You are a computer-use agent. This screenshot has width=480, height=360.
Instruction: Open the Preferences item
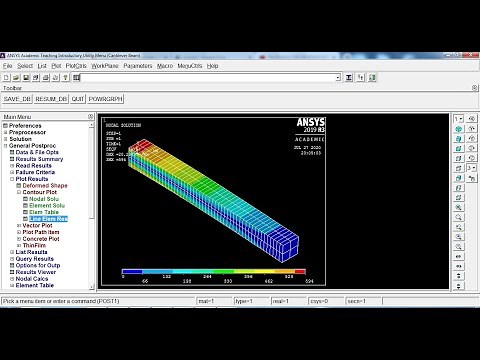(x=25, y=126)
